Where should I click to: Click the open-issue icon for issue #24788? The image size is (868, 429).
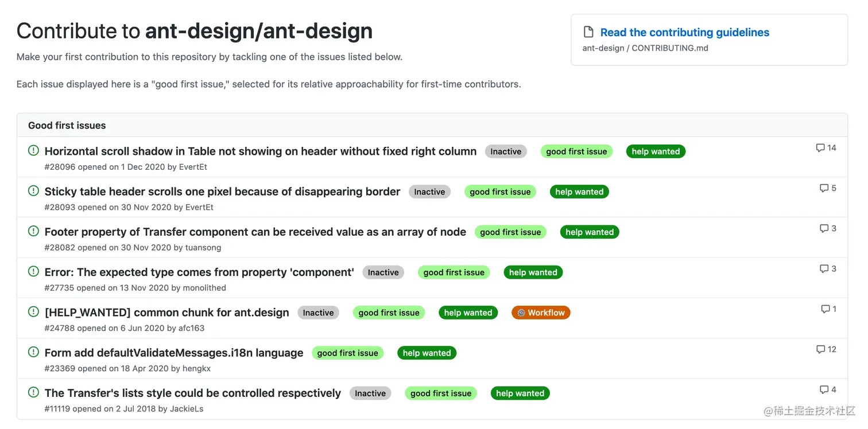click(34, 312)
